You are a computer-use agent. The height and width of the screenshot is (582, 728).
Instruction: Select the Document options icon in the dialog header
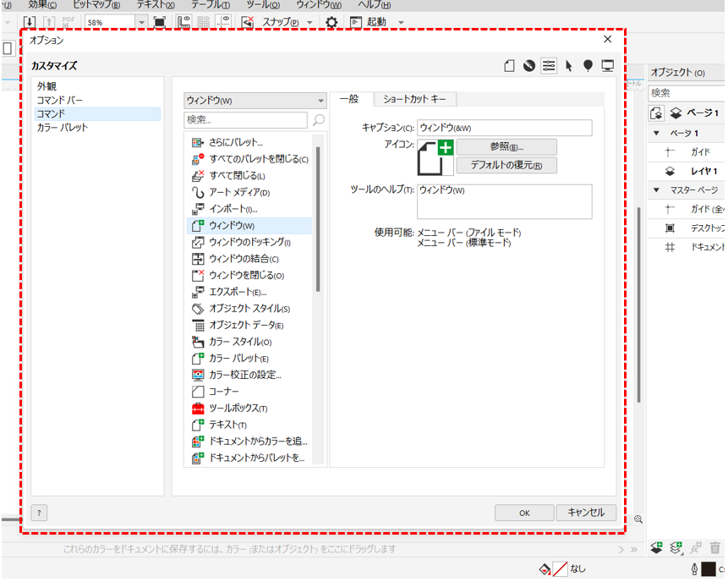509,65
